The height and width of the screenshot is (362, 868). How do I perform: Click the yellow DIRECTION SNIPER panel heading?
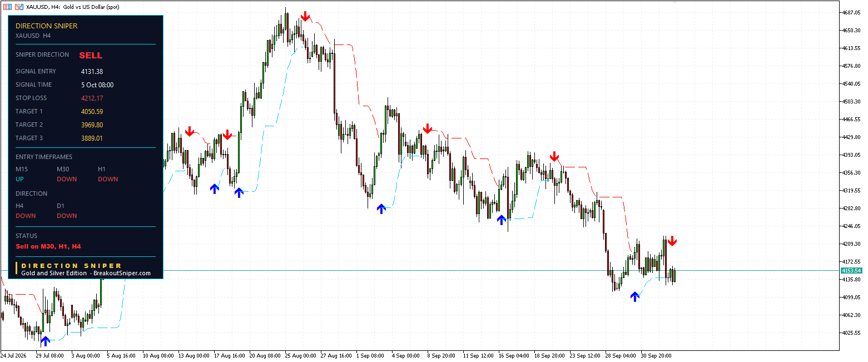coord(47,26)
